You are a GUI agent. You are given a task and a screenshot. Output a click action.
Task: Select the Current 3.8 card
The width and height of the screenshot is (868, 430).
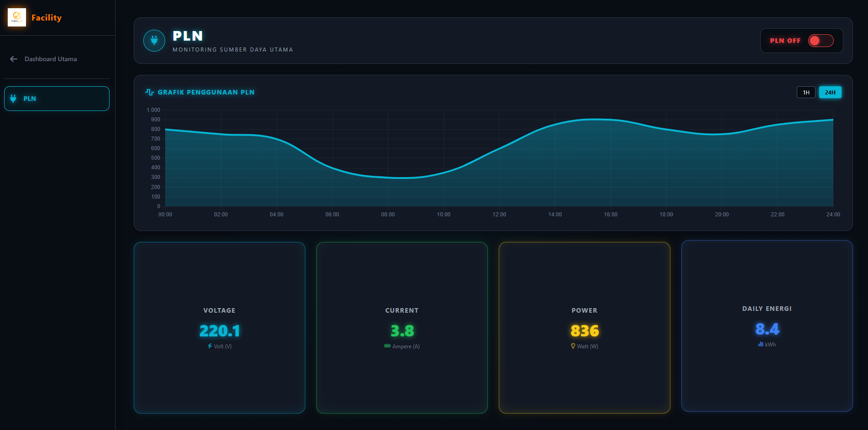tap(402, 328)
